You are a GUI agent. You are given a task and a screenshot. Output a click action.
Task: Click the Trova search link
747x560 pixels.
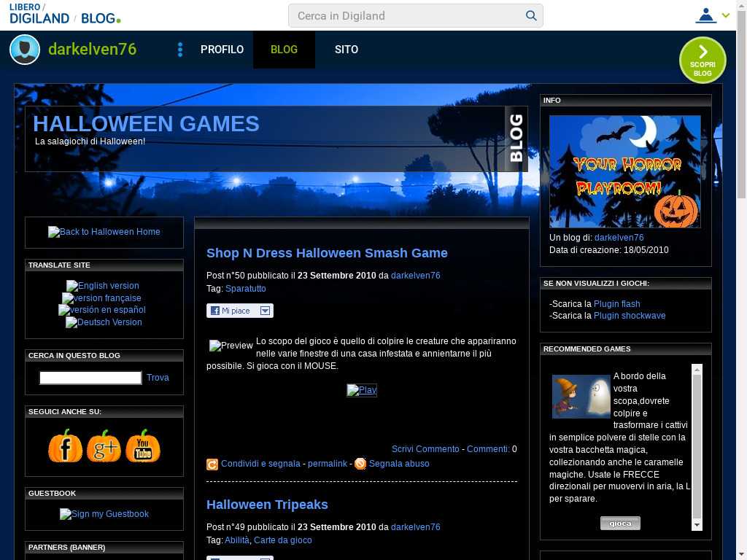click(158, 378)
